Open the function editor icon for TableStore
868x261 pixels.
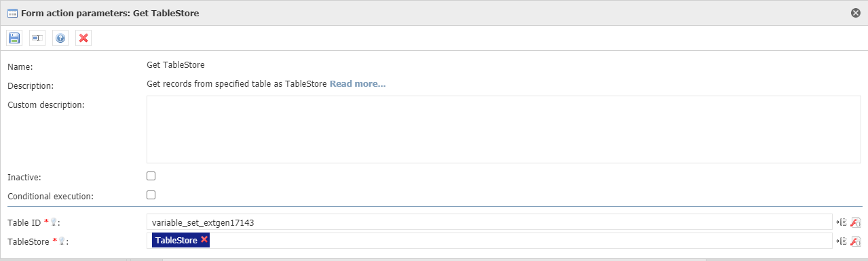point(856,241)
